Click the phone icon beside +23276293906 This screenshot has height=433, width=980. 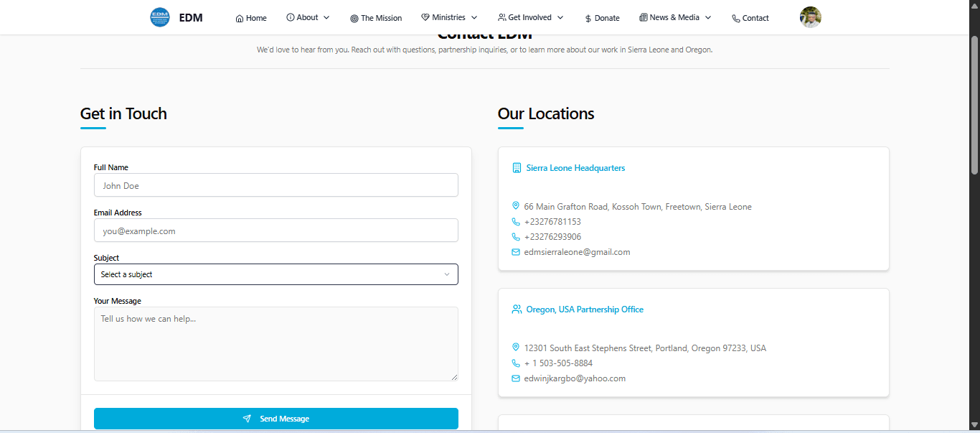(x=516, y=237)
